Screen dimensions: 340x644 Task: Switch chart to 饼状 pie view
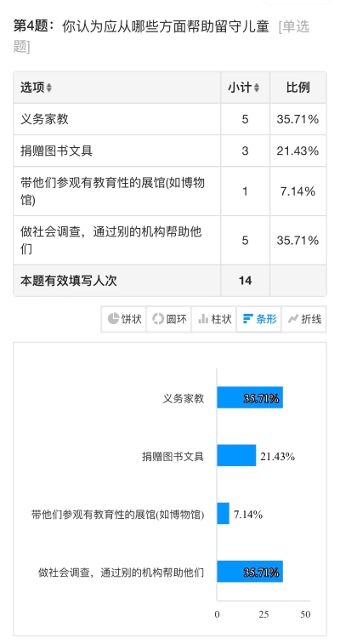(124, 319)
